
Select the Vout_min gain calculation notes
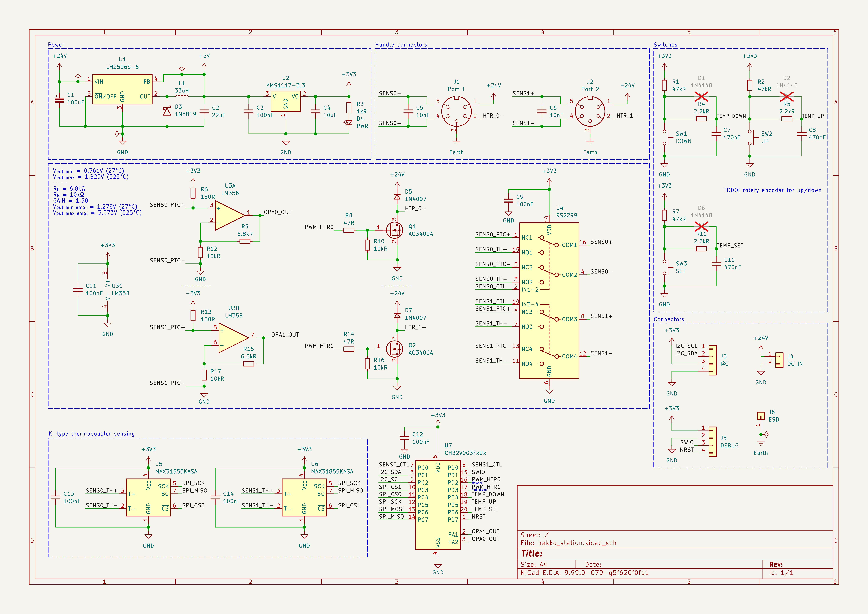(x=97, y=192)
